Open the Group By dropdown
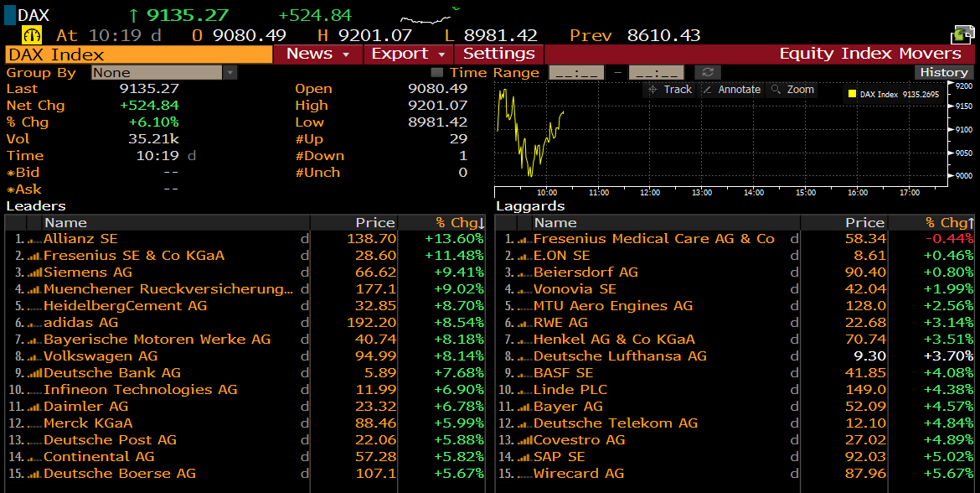The height and width of the screenshot is (493, 980). click(230, 73)
